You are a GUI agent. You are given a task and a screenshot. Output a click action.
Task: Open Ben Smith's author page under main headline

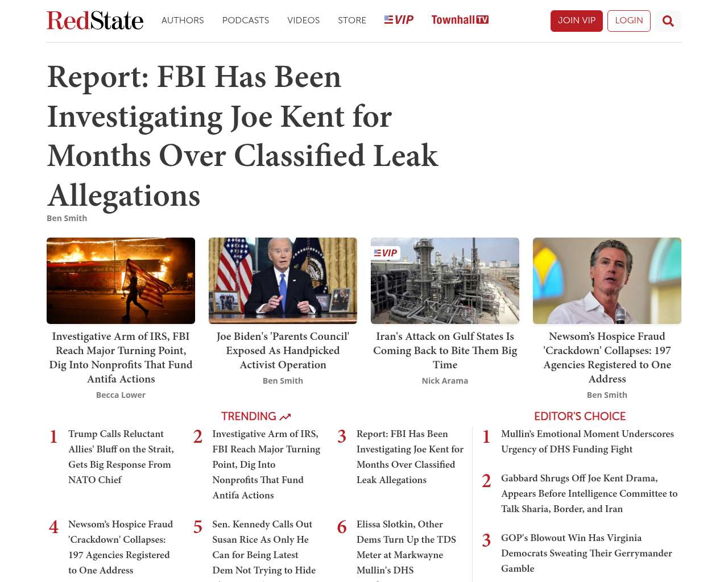click(x=67, y=218)
